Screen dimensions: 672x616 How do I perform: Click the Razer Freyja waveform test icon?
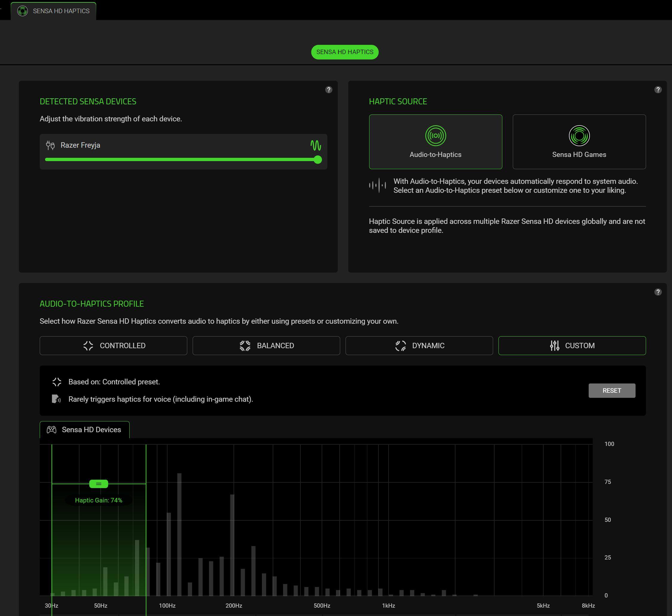pyautogui.click(x=315, y=146)
